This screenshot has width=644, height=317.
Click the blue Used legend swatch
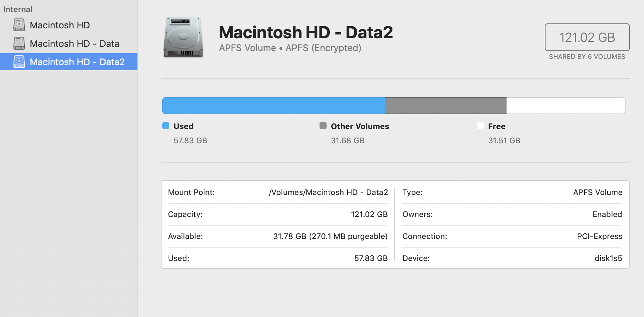coord(166,126)
